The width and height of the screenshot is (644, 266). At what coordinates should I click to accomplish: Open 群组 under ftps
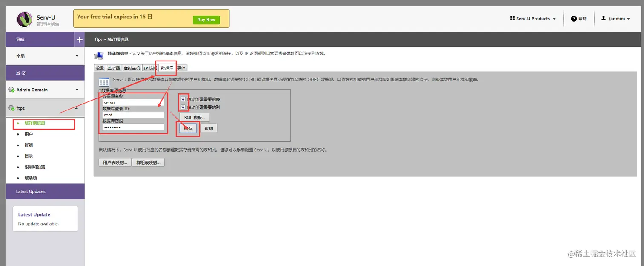coord(29,145)
